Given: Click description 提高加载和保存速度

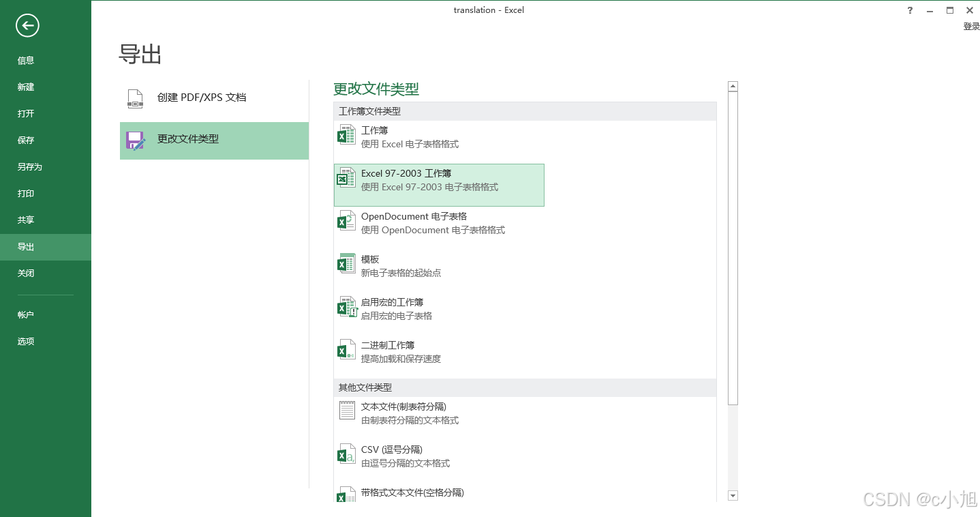Looking at the screenshot, I should 401,359.
